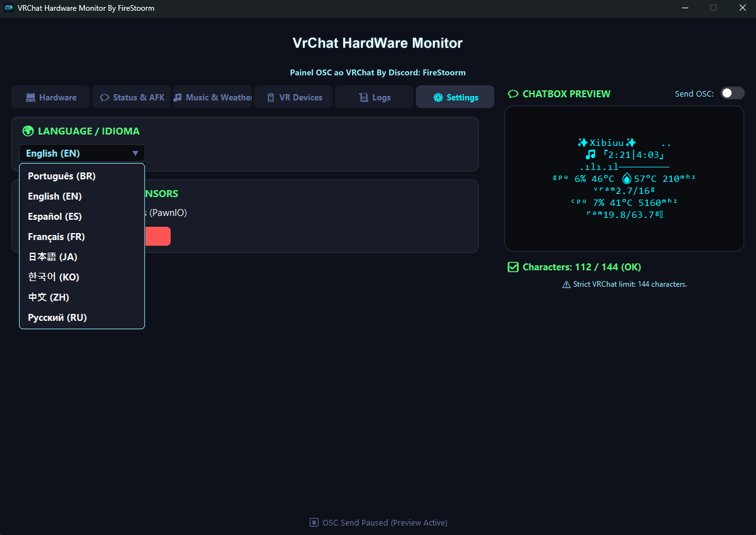Click the ram 19.8/63.7 line in preview
This screenshot has width=756, height=535.
[x=625, y=215]
